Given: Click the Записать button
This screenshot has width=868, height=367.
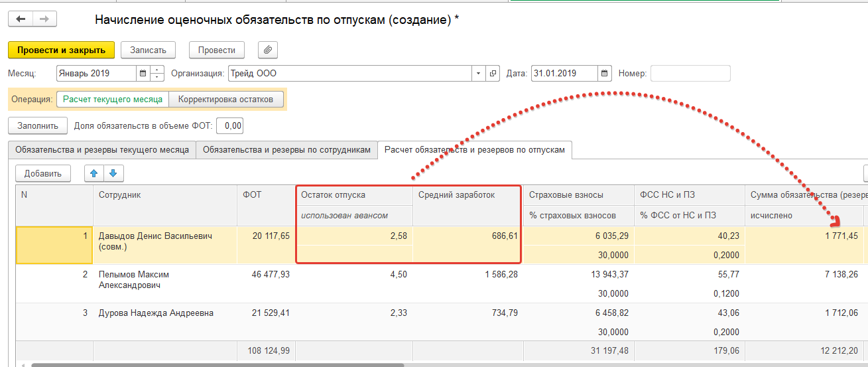Looking at the screenshot, I should (x=148, y=50).
